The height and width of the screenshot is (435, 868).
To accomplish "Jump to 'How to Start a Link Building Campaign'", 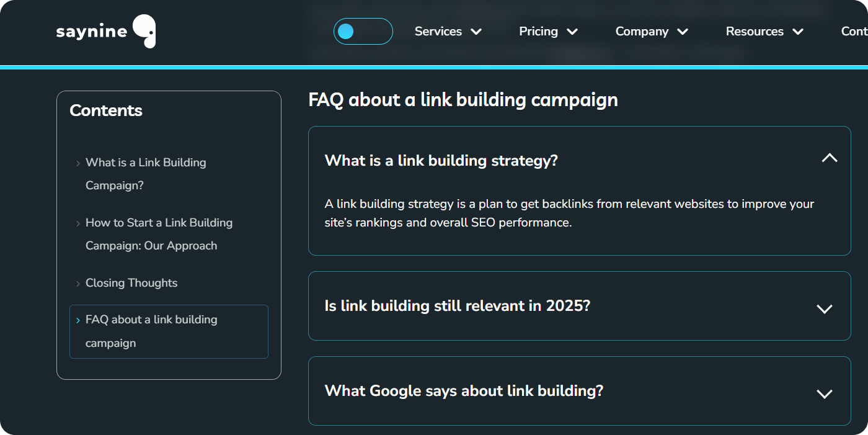I will 159,234.
